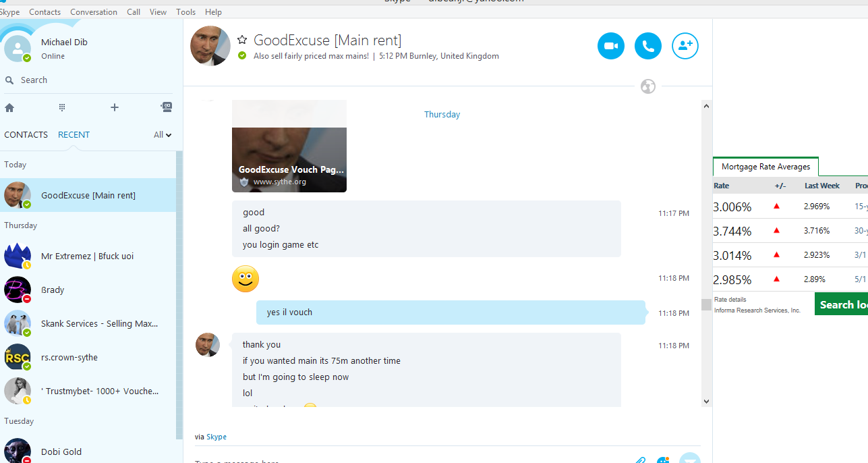Select GoodExcuse [Main rent] in recent list
The image size is (868, 463).
click(x=88, y=195)
